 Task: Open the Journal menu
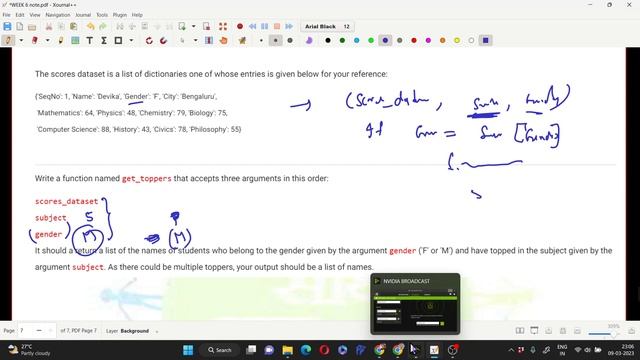point(83,15)
